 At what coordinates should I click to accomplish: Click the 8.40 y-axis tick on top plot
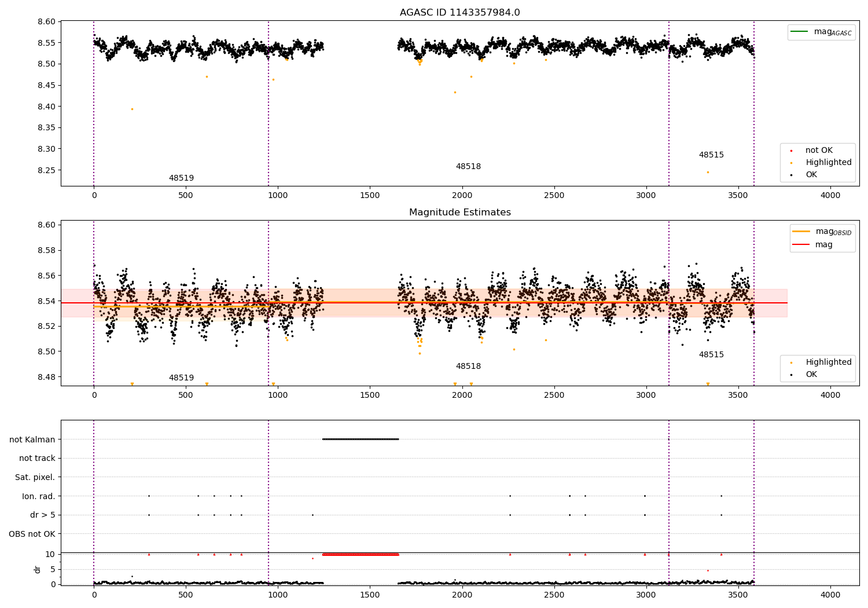pyautogui.click(x=46, y=107)
